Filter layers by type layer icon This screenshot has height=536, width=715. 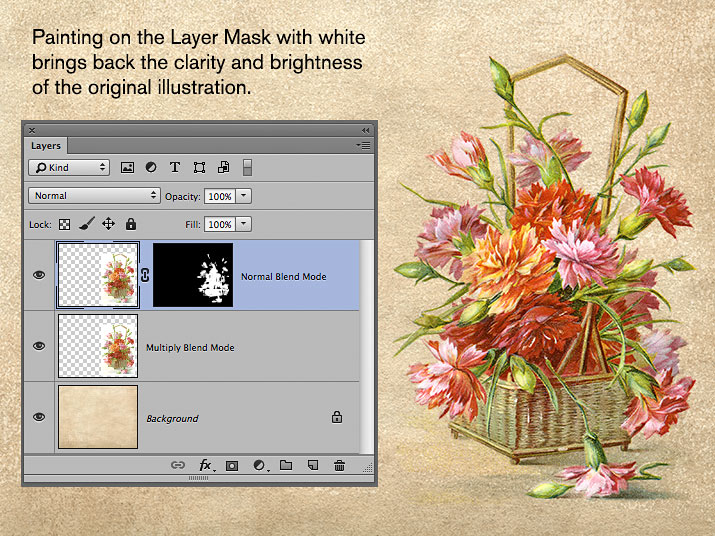(175, 167)
